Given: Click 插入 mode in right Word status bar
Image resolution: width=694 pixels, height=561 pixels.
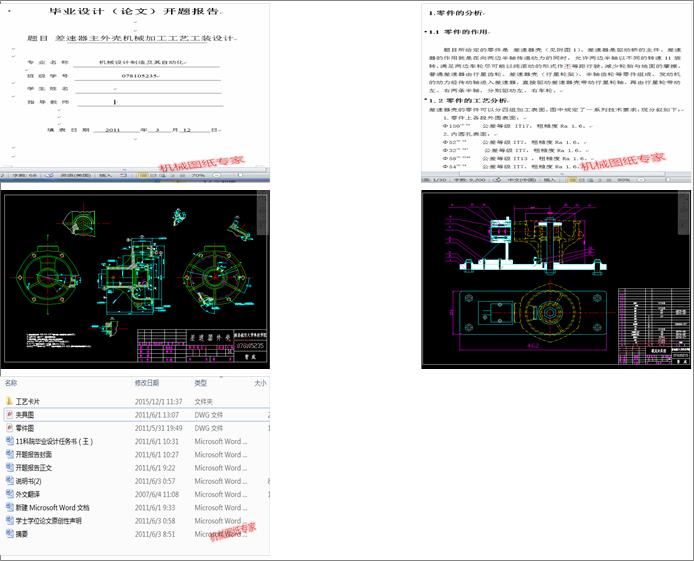Looking at the screenshot, I should tap(549, 180).
